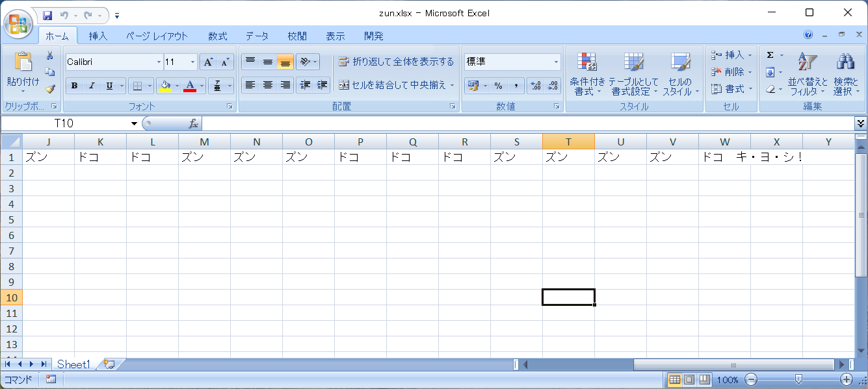Align text to top of cell
This screenshot has width=868, height=389.
coord(250,62)
